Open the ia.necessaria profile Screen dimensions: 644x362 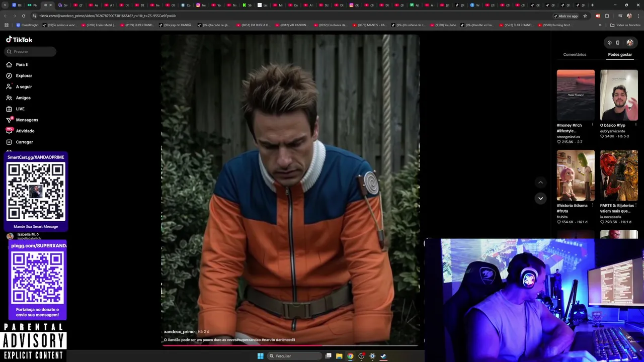(x=610, y=217)
